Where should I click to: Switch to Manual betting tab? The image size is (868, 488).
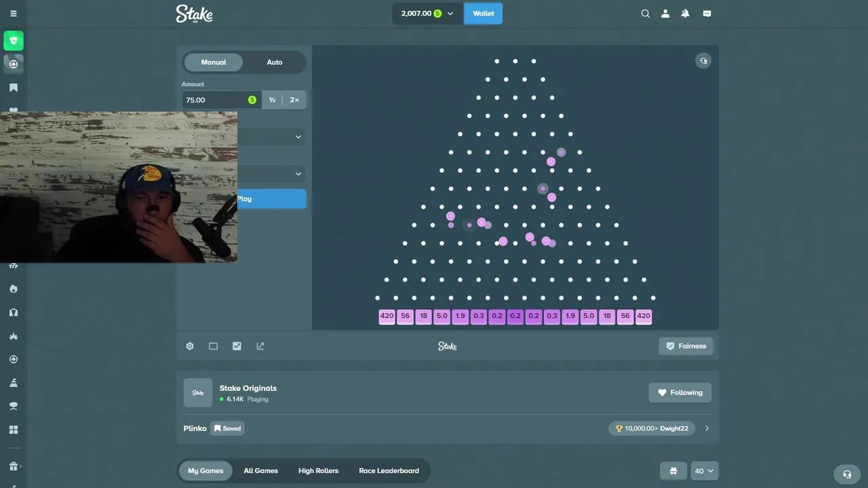(x=214, y=62)
